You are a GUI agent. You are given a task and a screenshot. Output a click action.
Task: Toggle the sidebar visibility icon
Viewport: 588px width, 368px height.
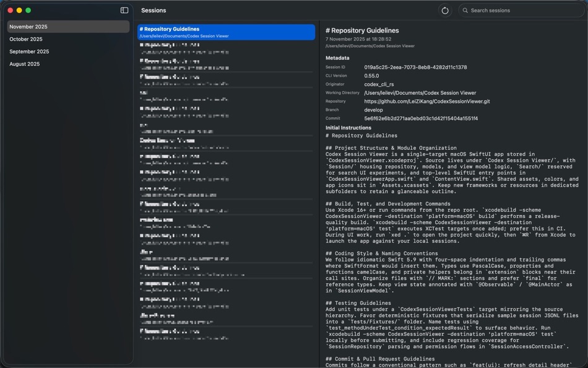[124, 10]
